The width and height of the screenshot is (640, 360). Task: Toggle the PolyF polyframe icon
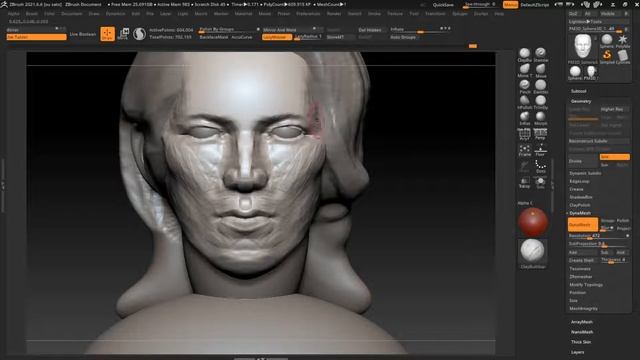524,134
